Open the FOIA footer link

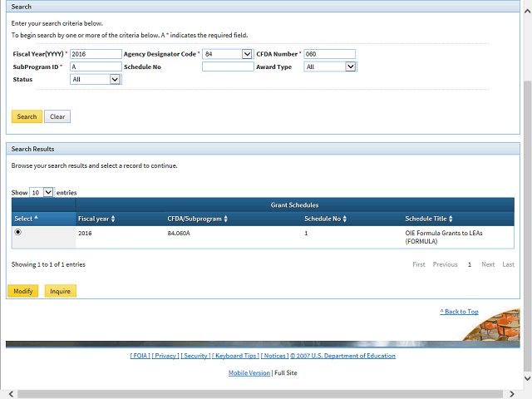140,356
